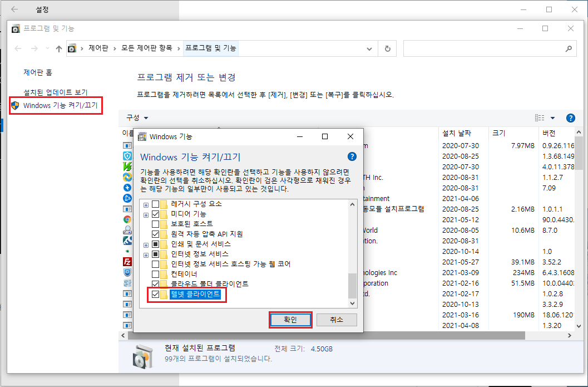Screen dimensions: 588x387
Task: Click 모든 제어판 항목 breadcrumb
Action: pyautogui.click(x=147, y=48)
